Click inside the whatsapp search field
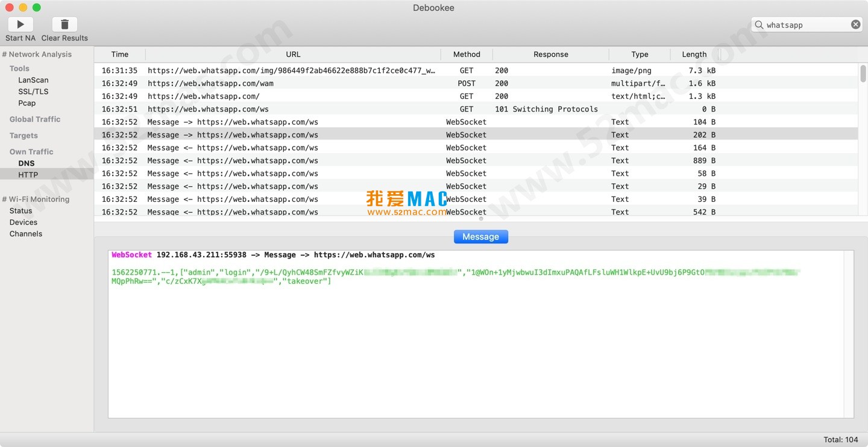Image resolution: width=868 pixels, height=447 pixels. [805, 25]
